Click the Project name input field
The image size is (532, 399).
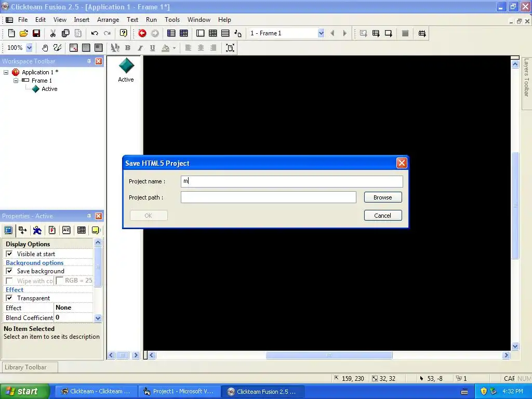coord(292,181)
